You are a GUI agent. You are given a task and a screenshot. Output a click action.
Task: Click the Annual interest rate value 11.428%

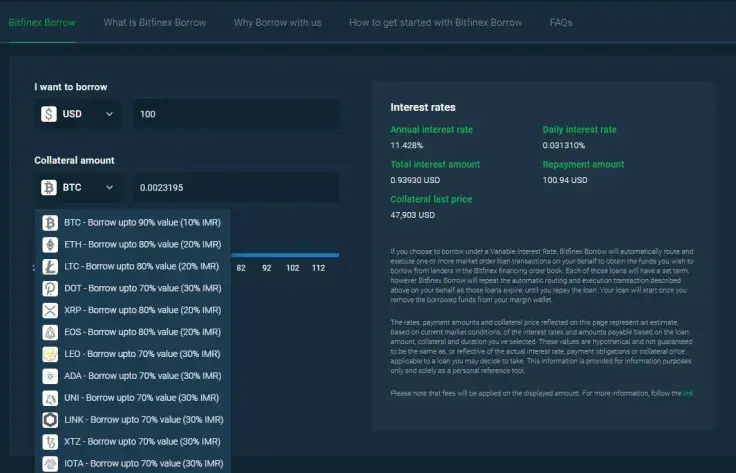pos(406,145)
